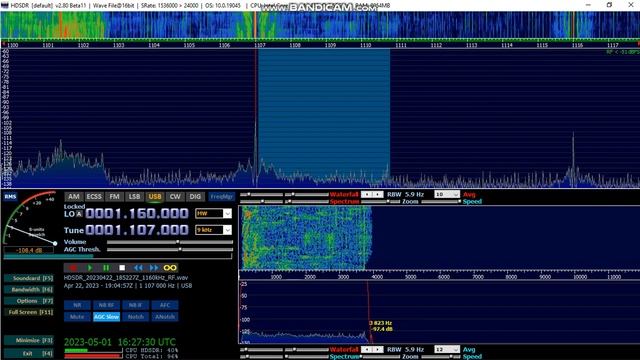Play the loaded WAV file
Viewport: 640px width, 360px height.
(90, 268)
